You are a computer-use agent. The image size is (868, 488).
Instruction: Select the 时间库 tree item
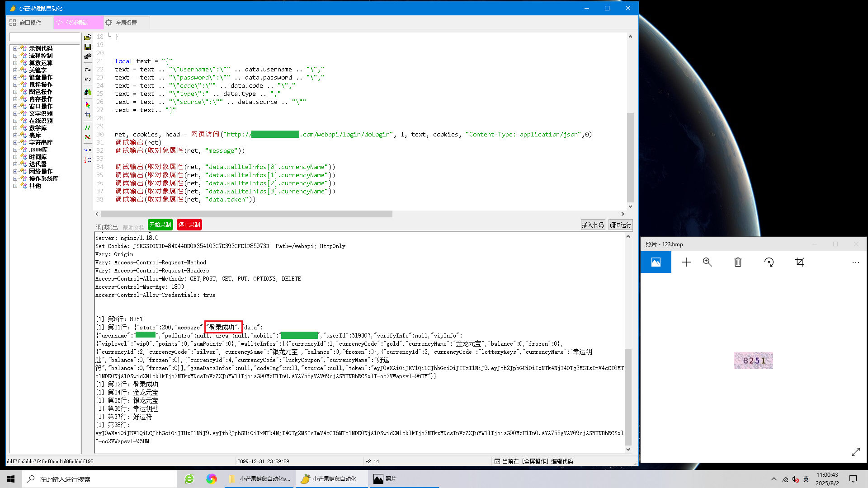38,157
